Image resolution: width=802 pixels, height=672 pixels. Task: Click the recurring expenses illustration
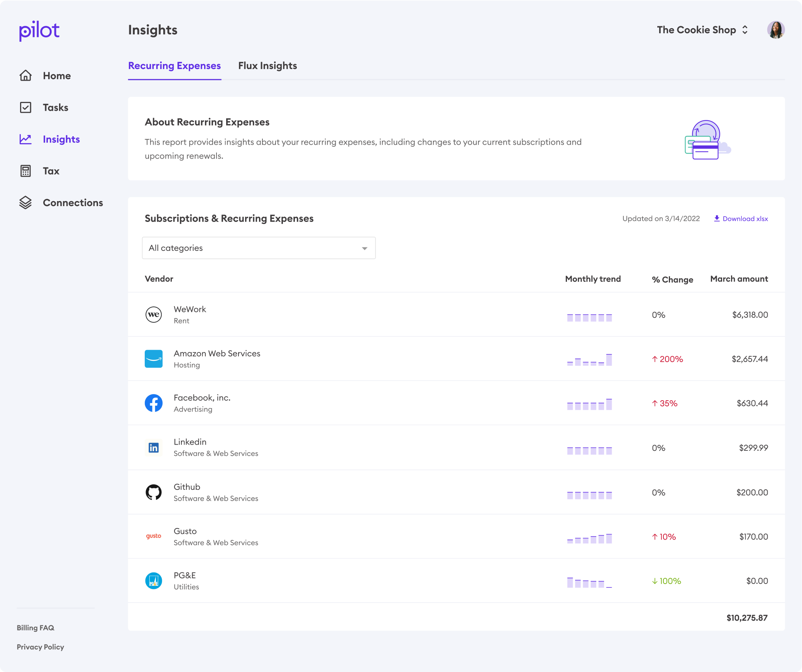coord(708,140)
